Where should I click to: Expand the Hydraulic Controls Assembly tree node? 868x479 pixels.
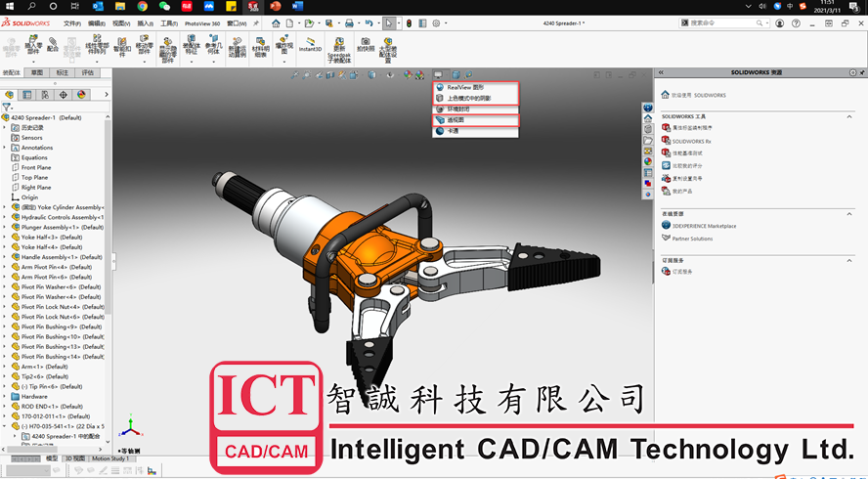point(5,217)
